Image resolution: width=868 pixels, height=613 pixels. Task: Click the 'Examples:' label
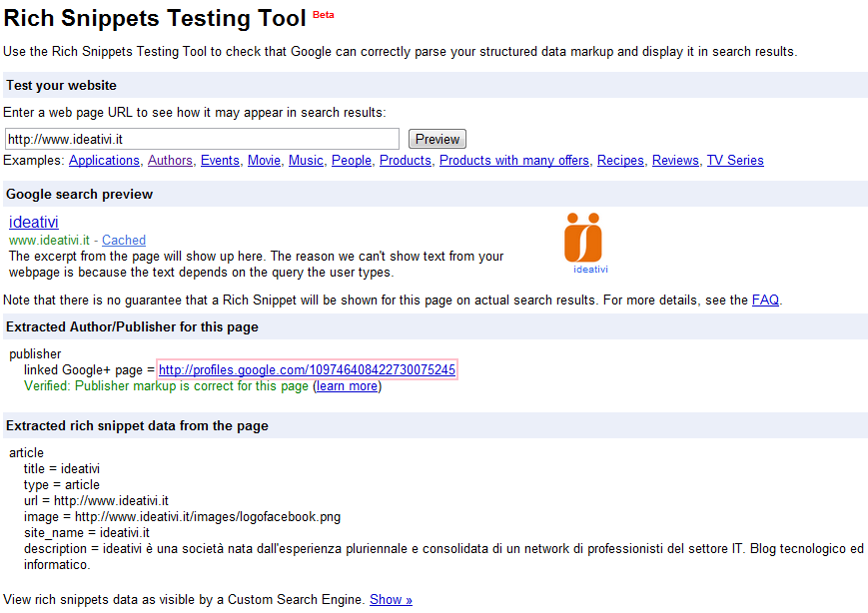click(x=34, y=161)
